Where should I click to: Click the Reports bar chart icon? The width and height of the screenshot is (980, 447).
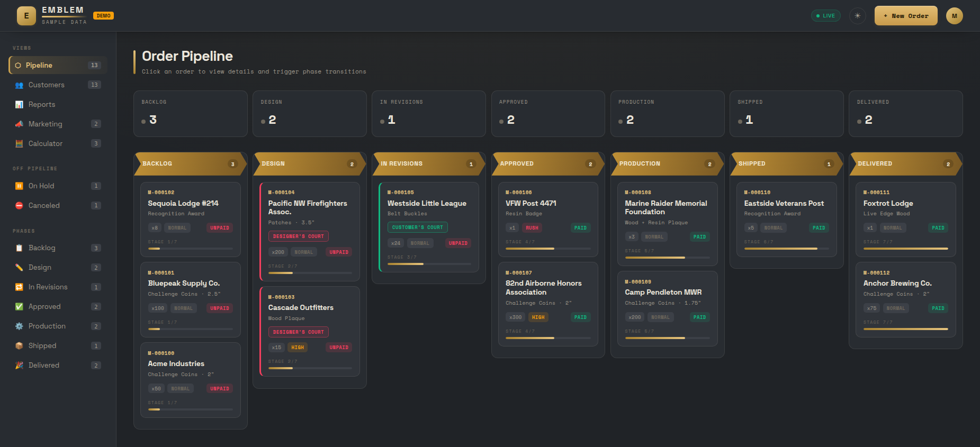(19, 105)
